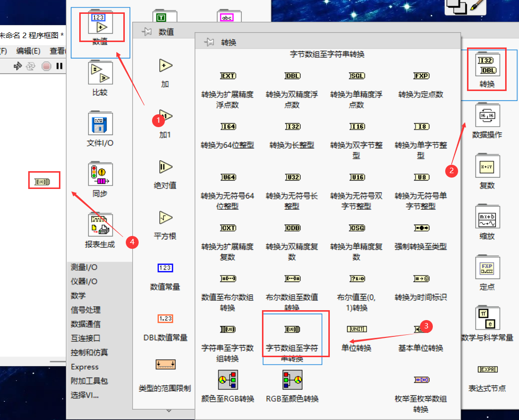Select 单位转换 UNIT function
Image resolution: width=519 pixels, height=420 pixels.
357,329
